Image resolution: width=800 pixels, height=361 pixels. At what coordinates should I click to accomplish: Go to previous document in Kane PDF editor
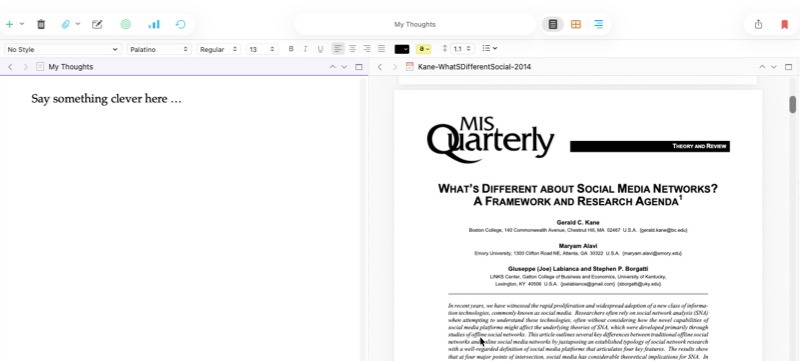[762, 67]
